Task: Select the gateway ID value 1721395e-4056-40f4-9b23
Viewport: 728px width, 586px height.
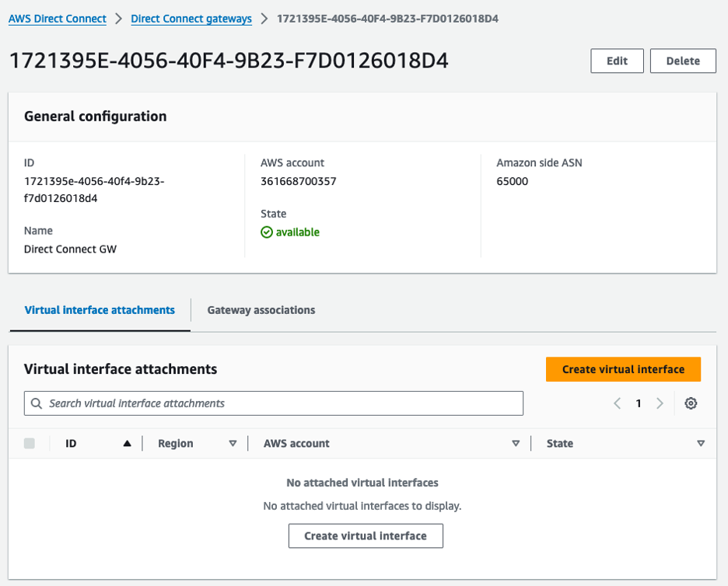Action: pyautogui.click(x=94, y=190)
